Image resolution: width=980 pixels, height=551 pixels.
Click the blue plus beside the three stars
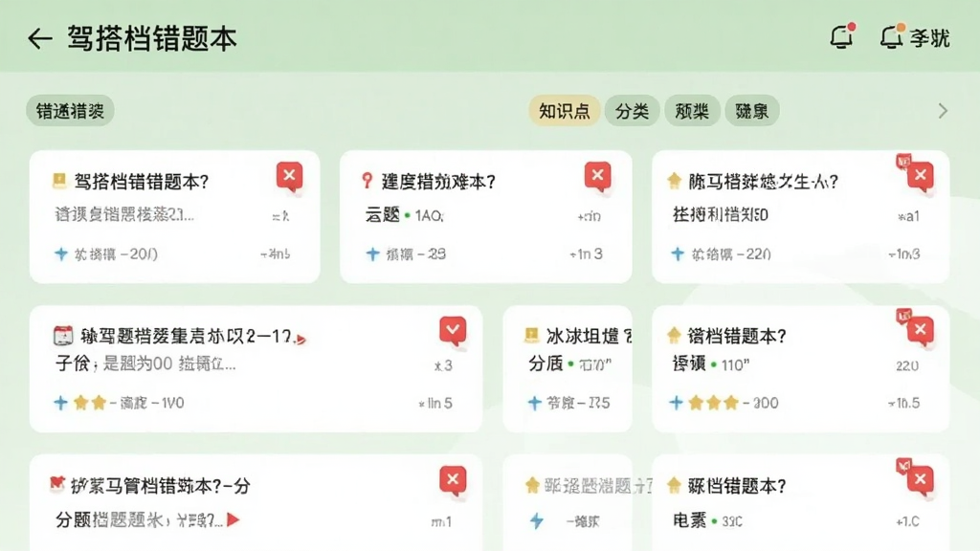[676, 403]
